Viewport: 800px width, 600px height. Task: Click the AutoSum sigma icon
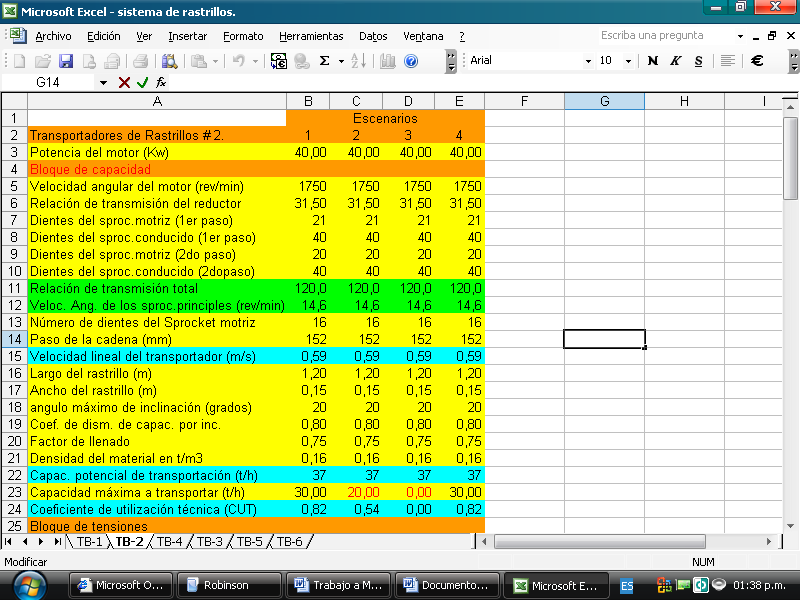[324, 61]
